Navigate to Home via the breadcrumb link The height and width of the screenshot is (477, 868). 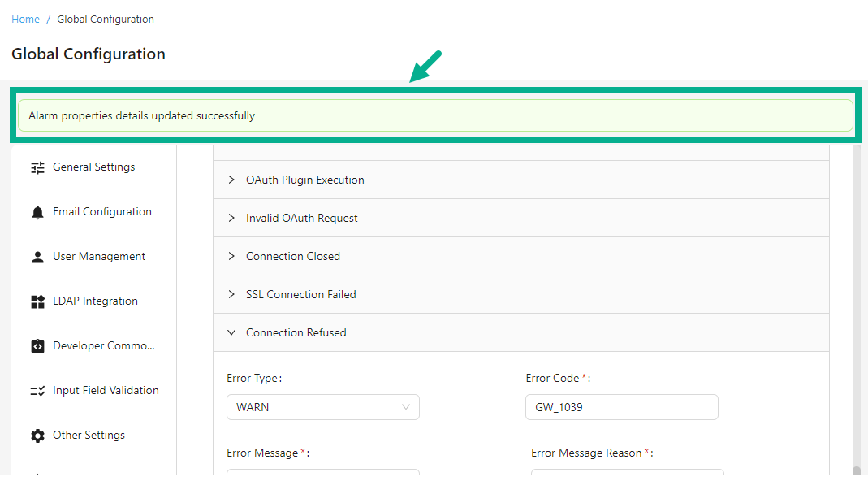click(25, 19)
